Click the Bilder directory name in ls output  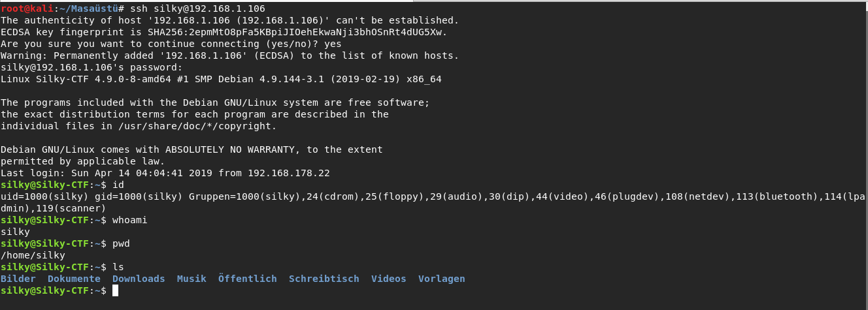(x=18, y=279)
